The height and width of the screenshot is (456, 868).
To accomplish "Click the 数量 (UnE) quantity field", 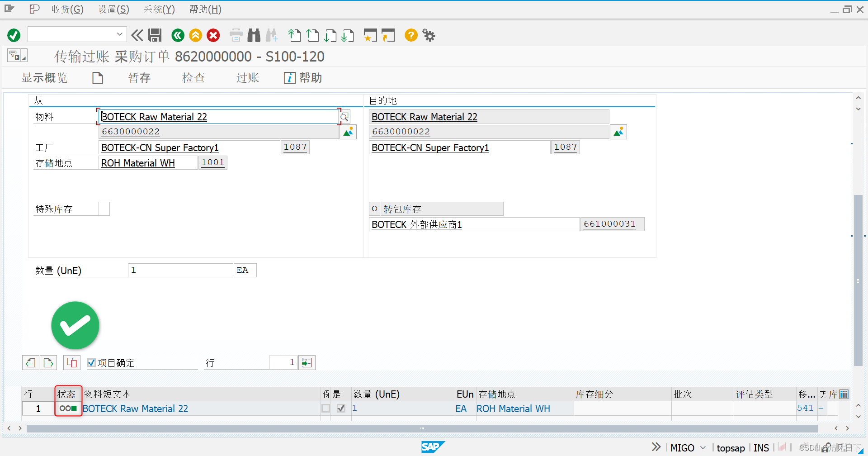I will pyautogui.click(x=180, y=270).
